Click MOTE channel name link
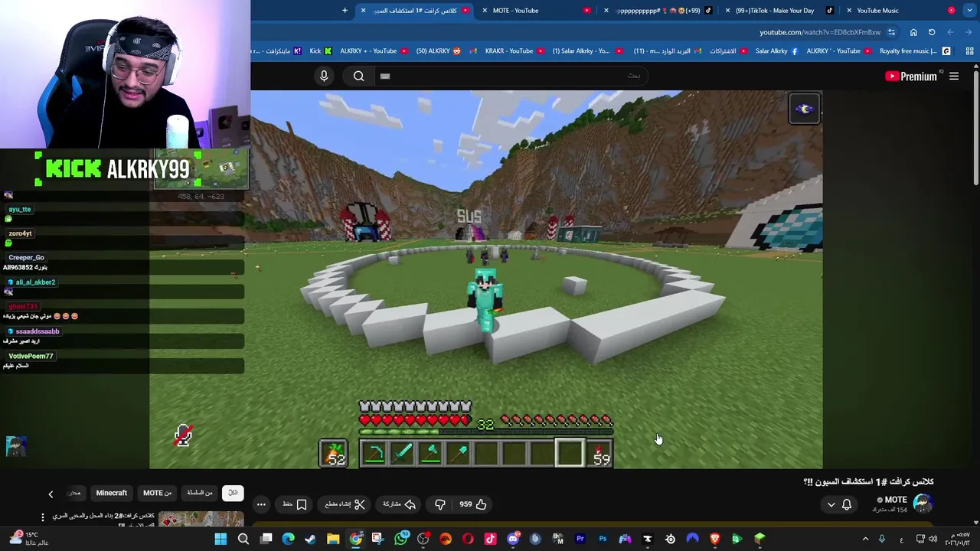The width and height of the screenshot is (980, 551). click(895, 500)
